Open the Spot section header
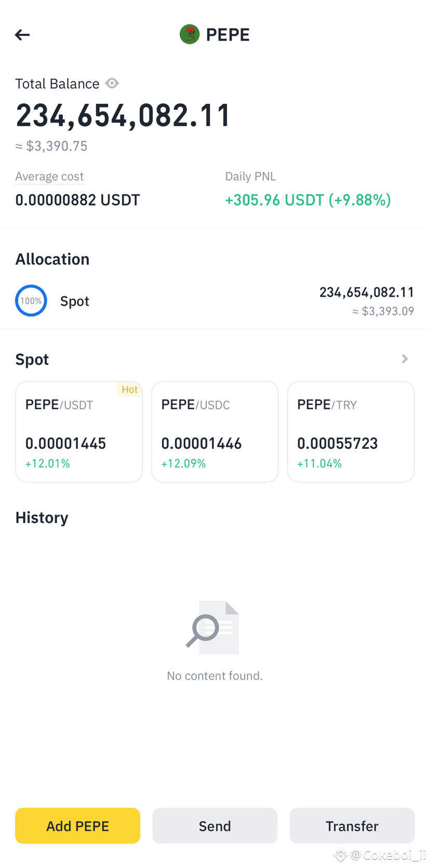Image resolution: width=430 pixels, height=868 pixels. click(32, 359)
